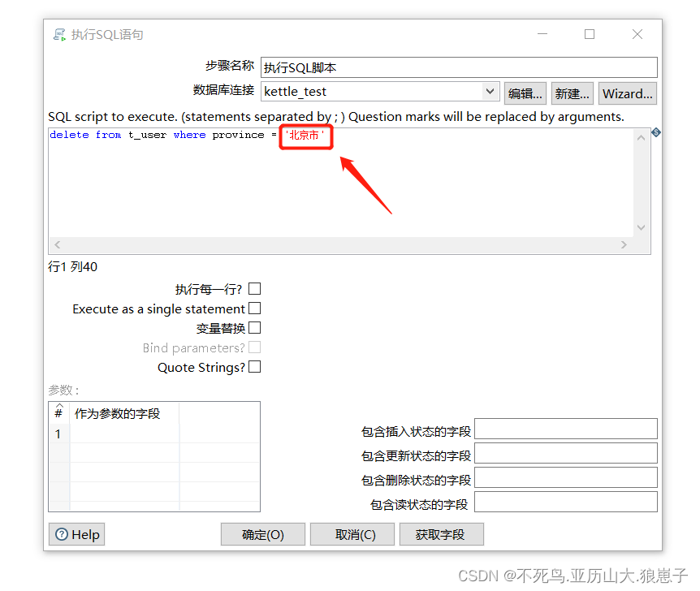Check Execute as a single statement
The width and height of the screenshot is (700, 591).
pyautogui.click(x=254, y=308)
